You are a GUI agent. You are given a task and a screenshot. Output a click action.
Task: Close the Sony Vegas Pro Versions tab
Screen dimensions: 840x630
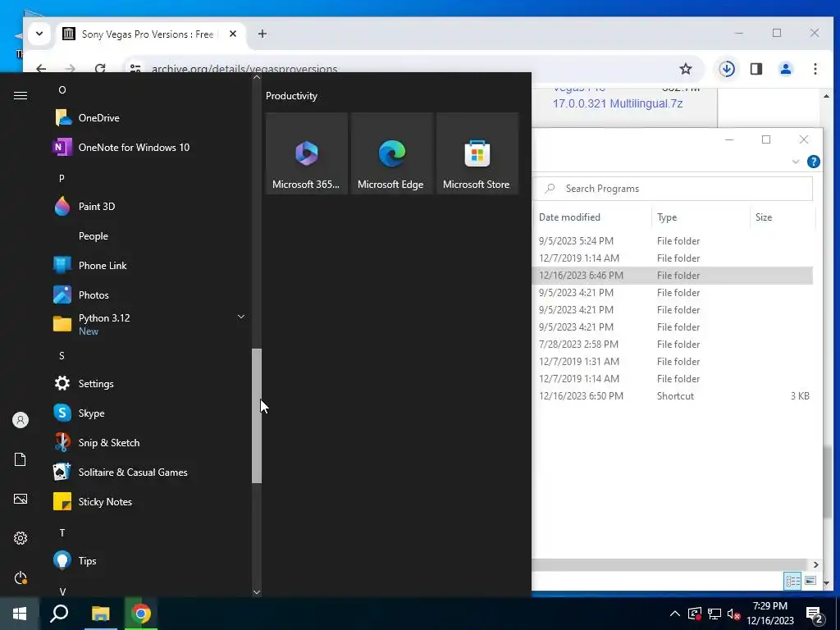tap(232, 34)
